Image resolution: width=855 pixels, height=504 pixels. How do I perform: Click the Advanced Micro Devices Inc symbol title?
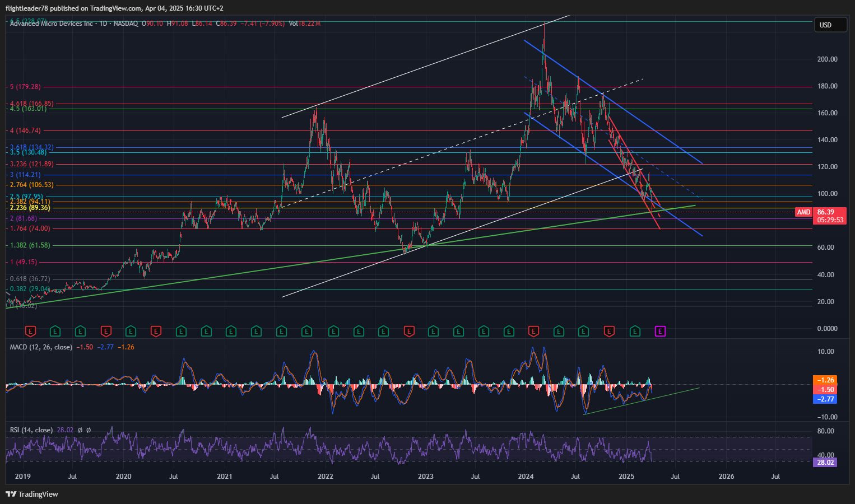pos(52,24)
